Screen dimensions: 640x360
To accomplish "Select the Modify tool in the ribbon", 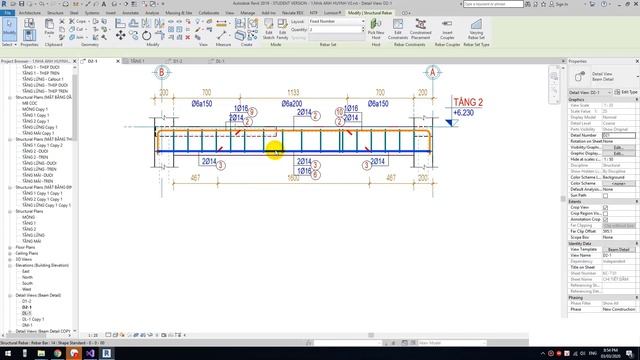I will coord(9,29).
